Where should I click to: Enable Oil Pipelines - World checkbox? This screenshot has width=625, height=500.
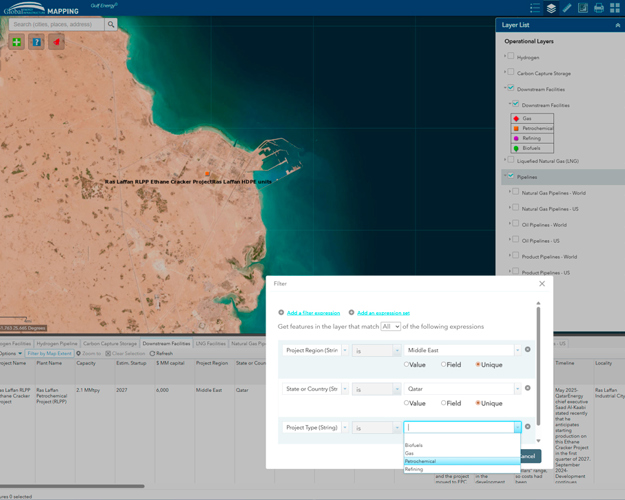click(515, 223)
